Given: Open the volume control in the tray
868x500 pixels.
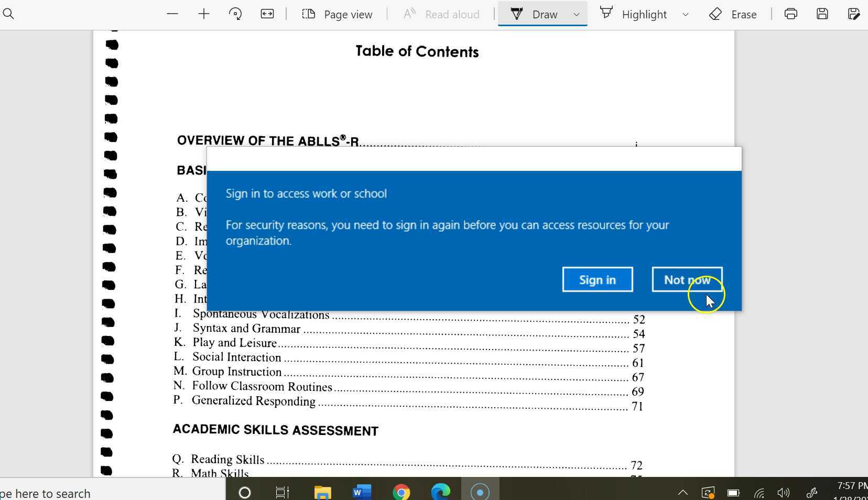Looking at the screenshot, I should coord(784,492).
